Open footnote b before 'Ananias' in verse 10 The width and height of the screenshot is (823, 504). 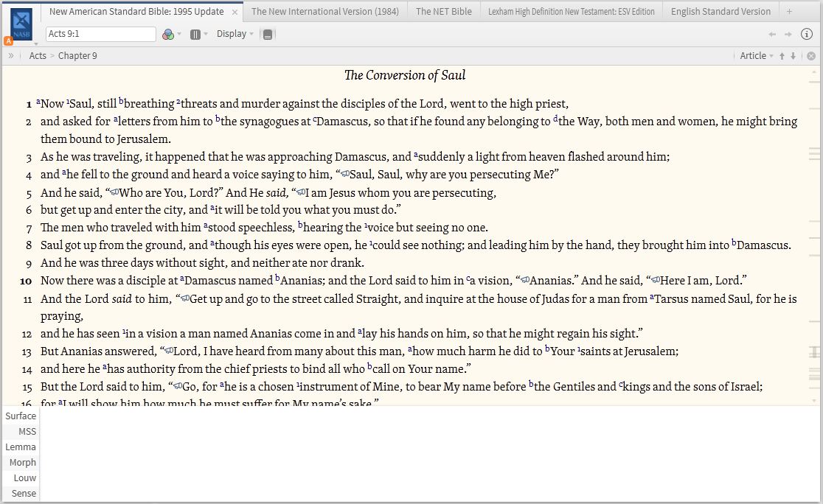[278, 279]
